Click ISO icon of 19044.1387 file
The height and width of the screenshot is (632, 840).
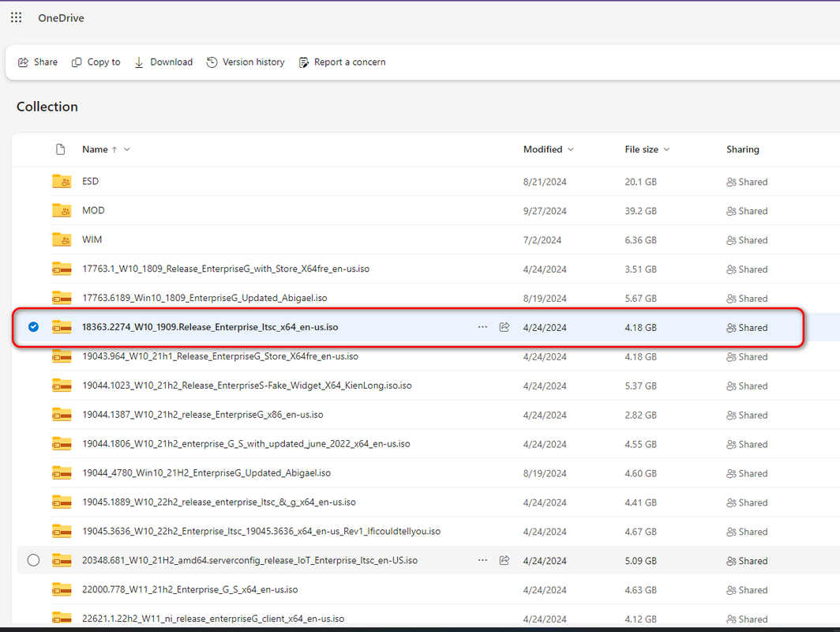coord(62,415)
